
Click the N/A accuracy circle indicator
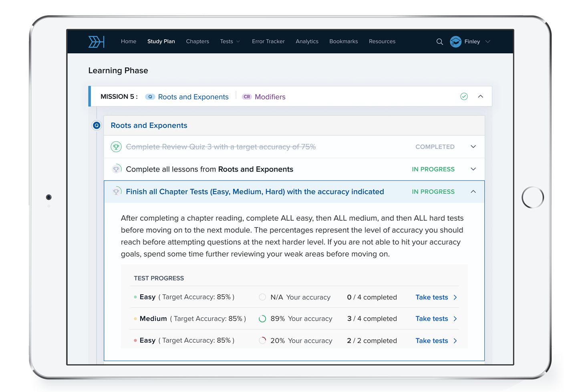pyautogui.click(x=262, y=297)
